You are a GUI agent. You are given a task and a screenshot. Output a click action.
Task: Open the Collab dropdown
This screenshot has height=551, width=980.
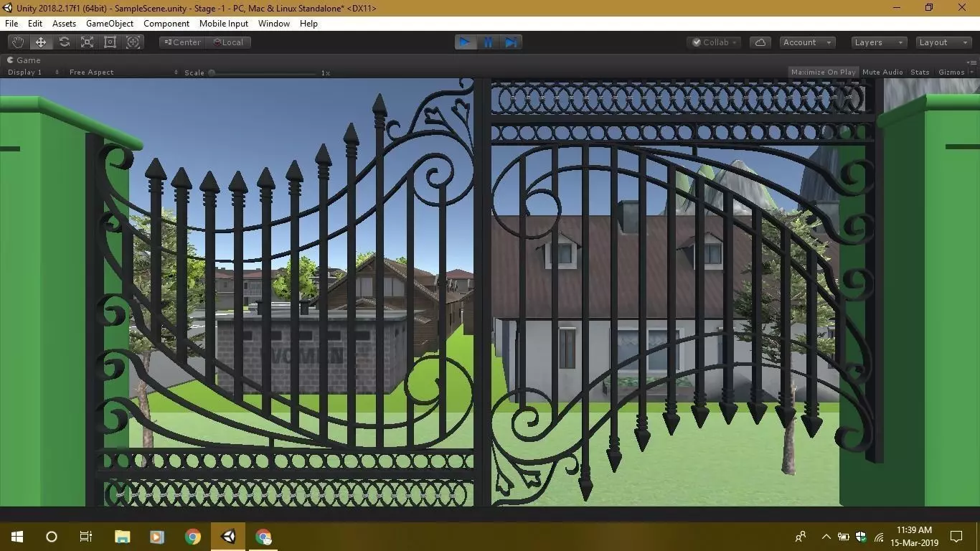point(715,42)
